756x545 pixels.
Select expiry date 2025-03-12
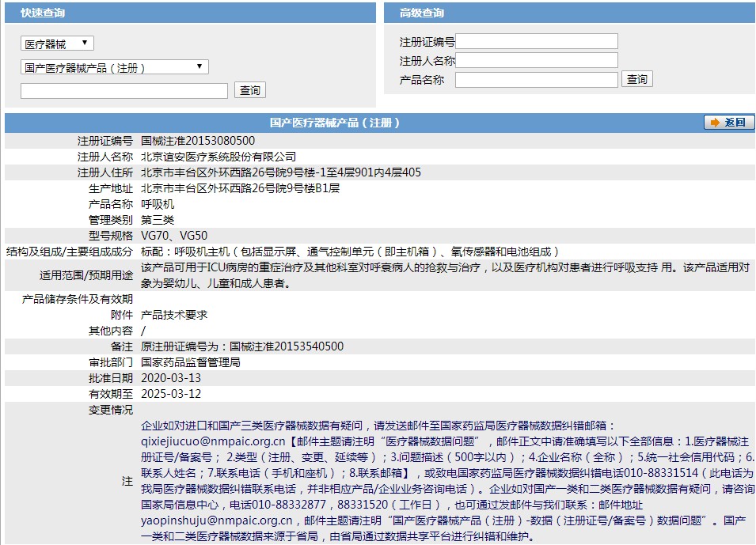point(171,394)
